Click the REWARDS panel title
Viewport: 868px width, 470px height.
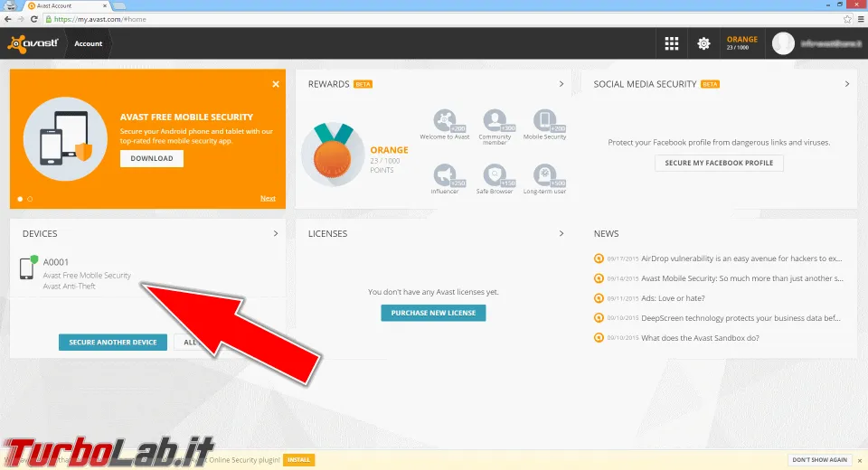tap(329, 84)
